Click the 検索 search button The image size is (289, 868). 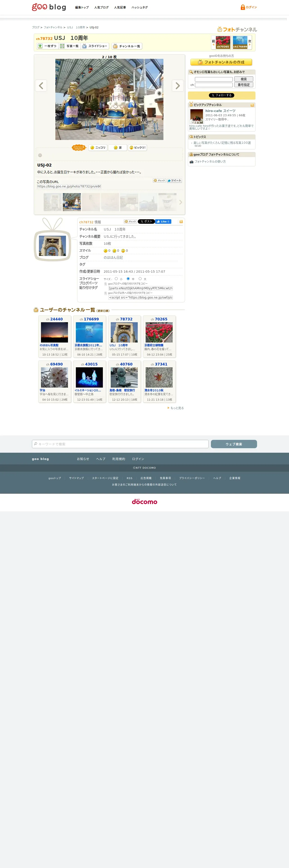(x=244, y=79)
